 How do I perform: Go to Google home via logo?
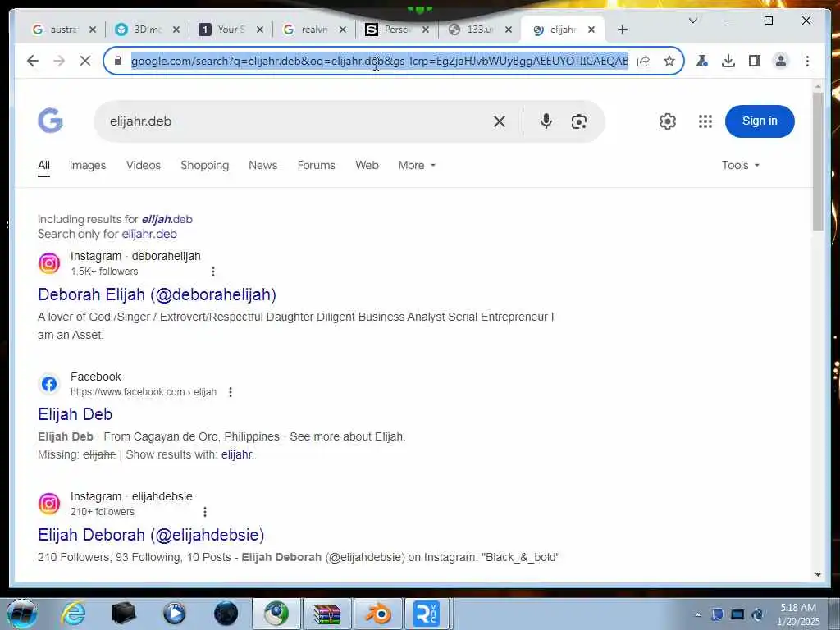[x=50, y=121]
